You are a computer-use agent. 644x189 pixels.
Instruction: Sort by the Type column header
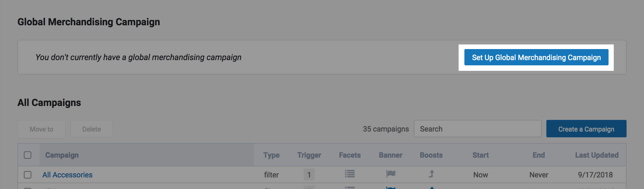click(x=271, y=155)
